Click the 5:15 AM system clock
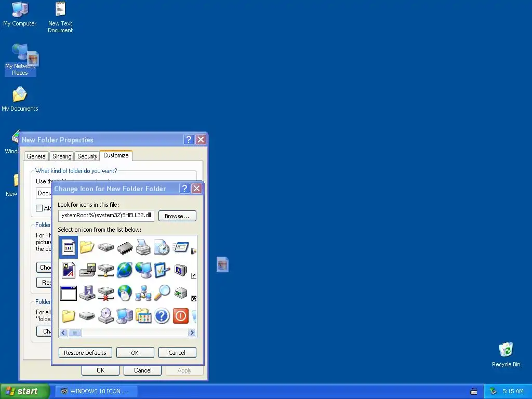The image size is (532, 399). pos(513,391)
